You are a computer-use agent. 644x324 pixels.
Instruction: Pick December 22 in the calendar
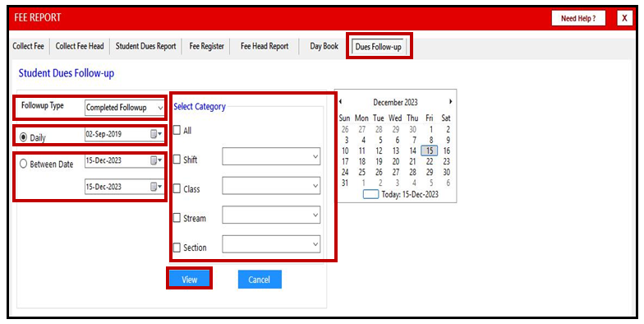tap(430, 161)
